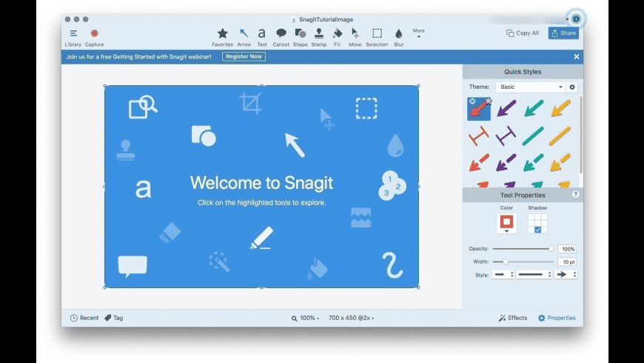The height and width of the screenshot is (363, 644).
Task: Click the shapes icon on tutorial image
Action: 204,136
